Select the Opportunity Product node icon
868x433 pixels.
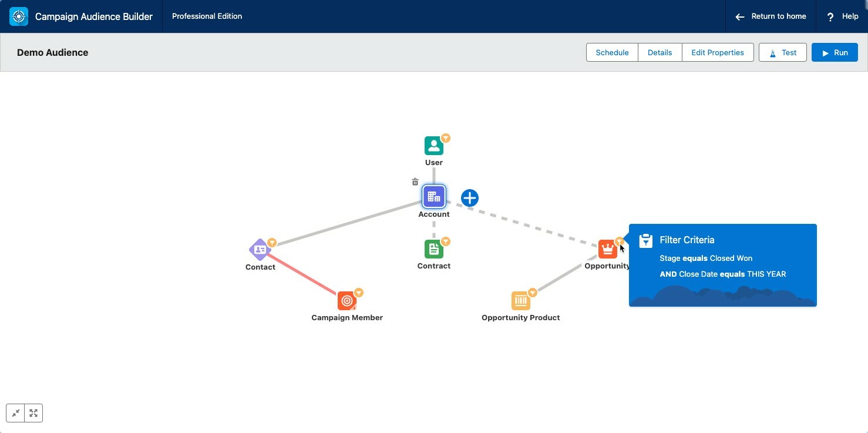click(520, 300)
